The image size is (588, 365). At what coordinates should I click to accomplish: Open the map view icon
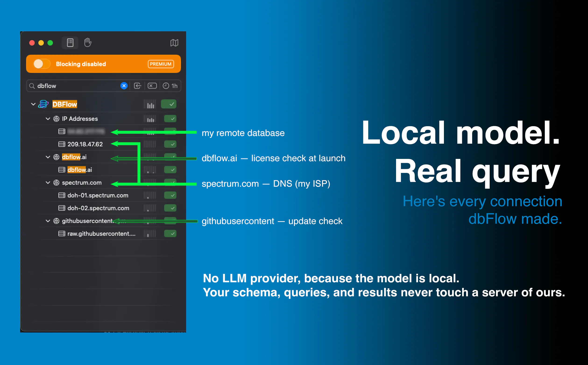(x=174, y=43)
